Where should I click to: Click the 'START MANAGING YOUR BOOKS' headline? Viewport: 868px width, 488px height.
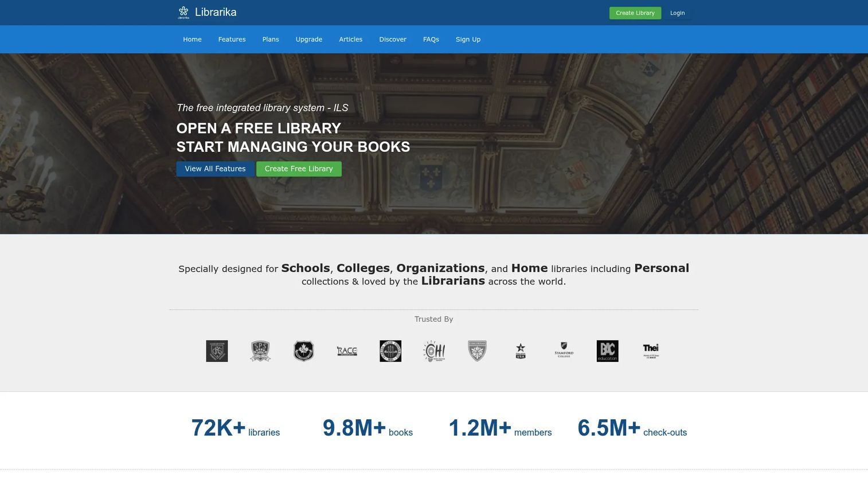click(293, 147)
